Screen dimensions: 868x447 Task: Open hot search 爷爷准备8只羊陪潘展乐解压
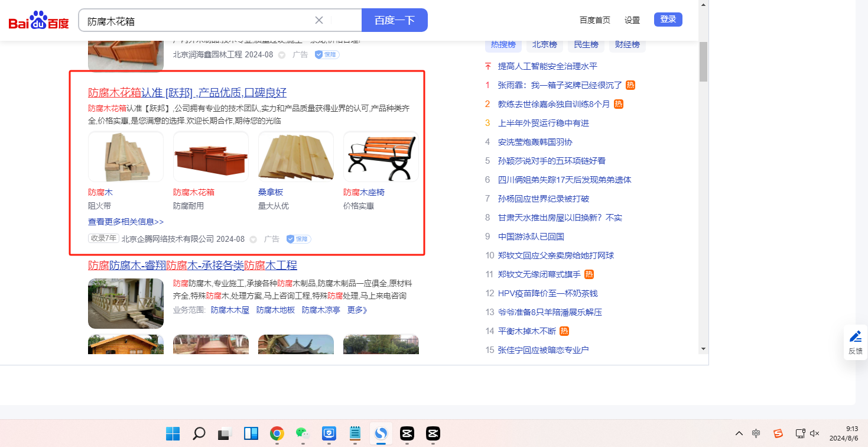[x=550, y=312]
